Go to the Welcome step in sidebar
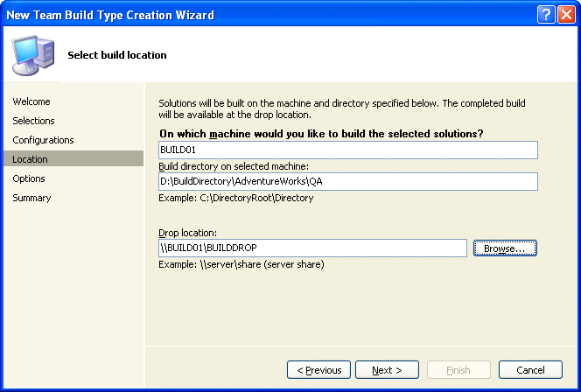Viewport: 581px width, 392px height. point(31,101)
